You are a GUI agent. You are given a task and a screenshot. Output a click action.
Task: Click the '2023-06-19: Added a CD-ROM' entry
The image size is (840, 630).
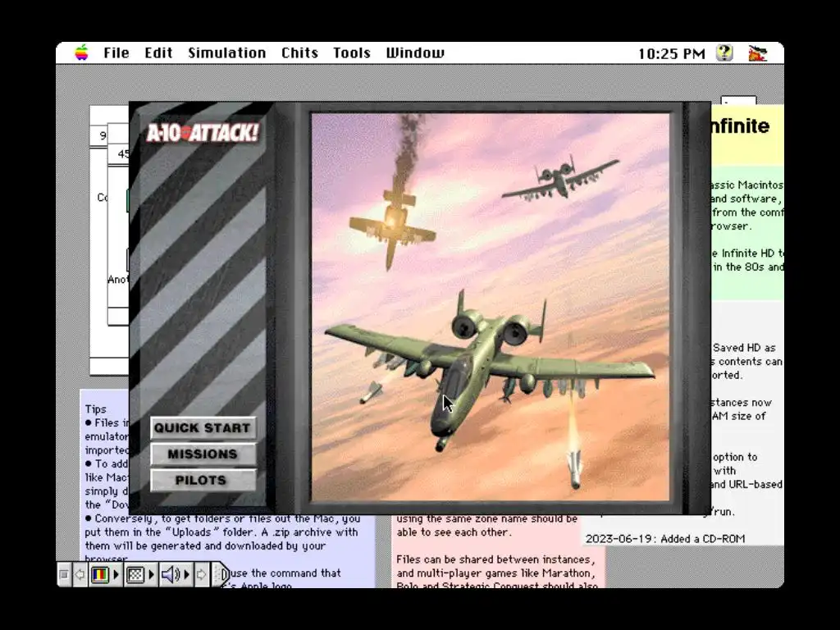pyautogui.click(x=664, y=538)
